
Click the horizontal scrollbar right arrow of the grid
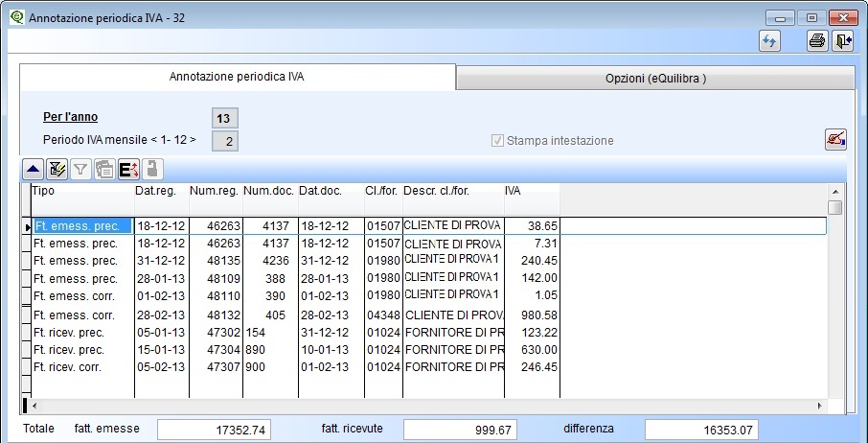click(820, 406)
